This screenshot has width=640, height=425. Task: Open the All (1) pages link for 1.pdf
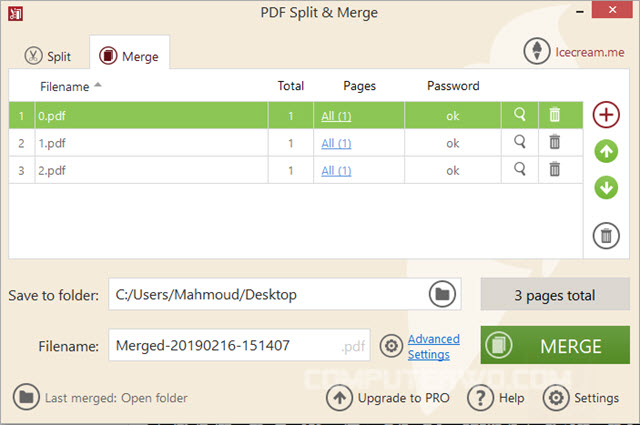coord(336,144)
